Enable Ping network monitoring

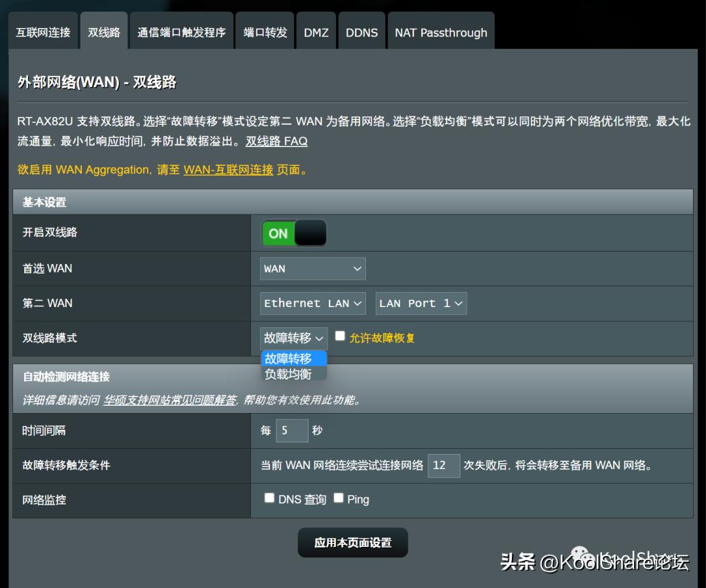point(339,497)
